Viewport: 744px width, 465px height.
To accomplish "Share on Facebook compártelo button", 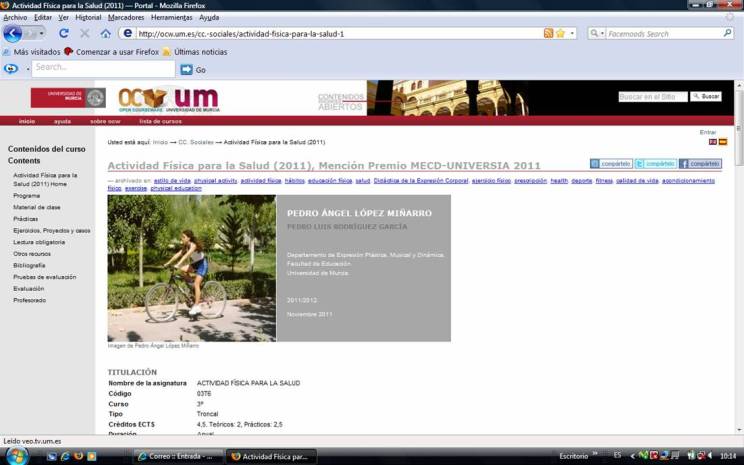I will 700,163.
